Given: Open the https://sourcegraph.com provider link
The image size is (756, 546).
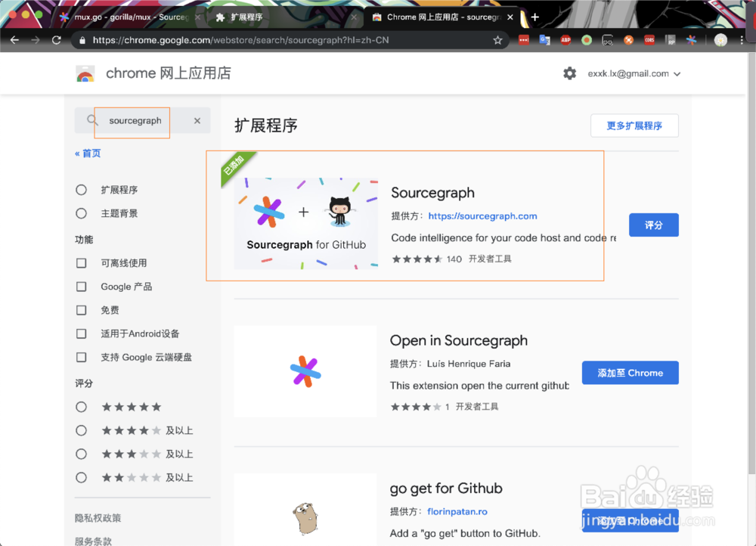Looking at the screenshot, I should 482,216.
